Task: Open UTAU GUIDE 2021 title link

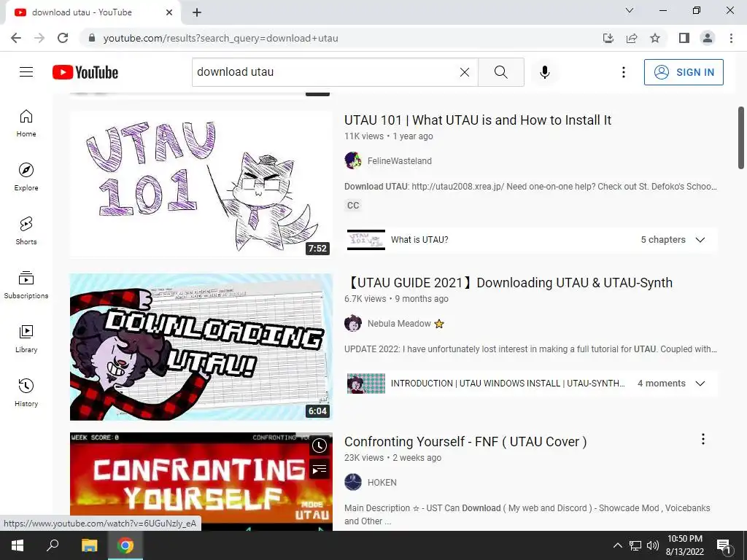Action: [508, 282]
